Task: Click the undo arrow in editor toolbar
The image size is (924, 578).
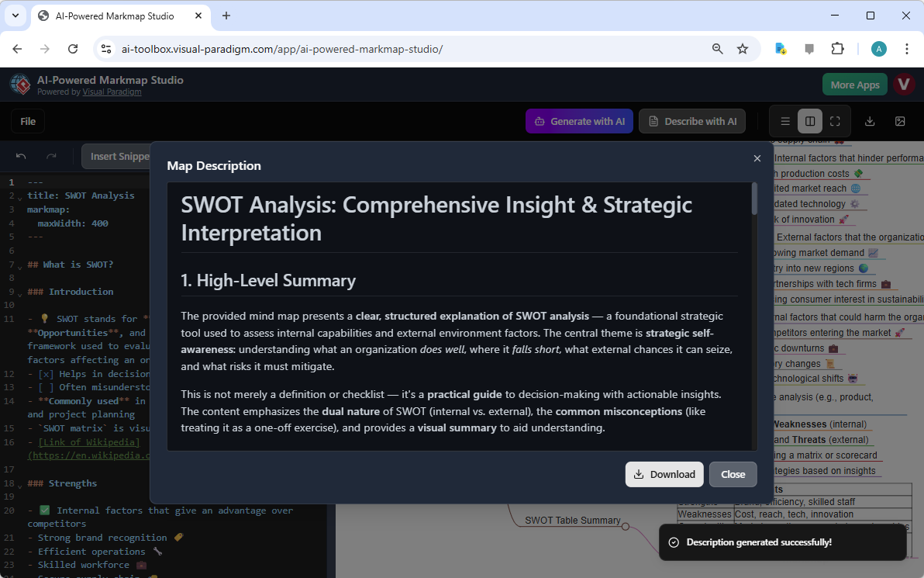Action: (x=21, y=156)
